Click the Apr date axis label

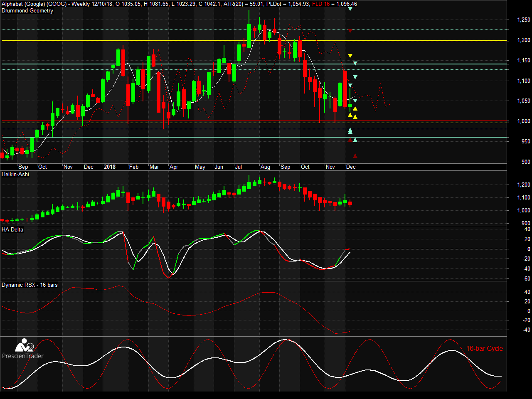pyautogui.click(x=174, y=167)
